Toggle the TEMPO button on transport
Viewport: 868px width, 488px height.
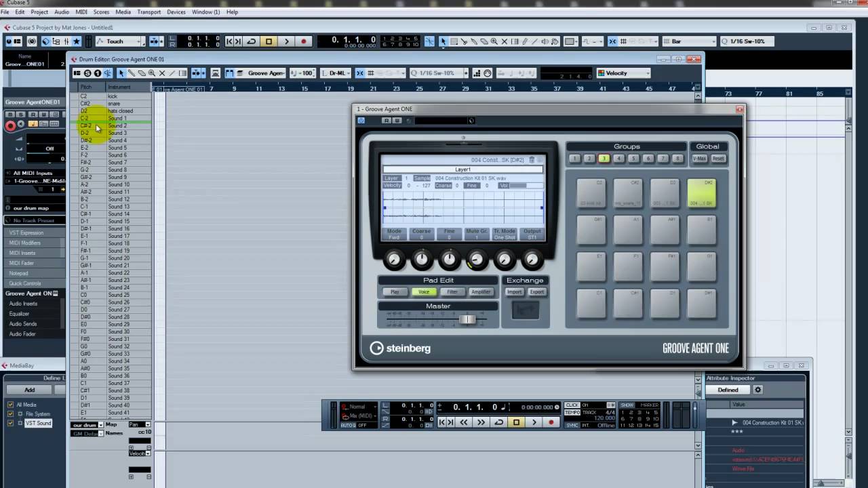point(573,412)
